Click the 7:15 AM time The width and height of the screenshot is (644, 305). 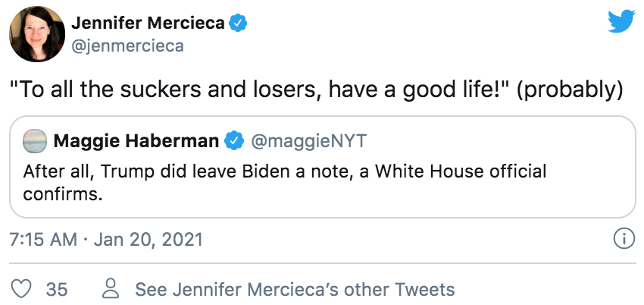pos(42,240)
